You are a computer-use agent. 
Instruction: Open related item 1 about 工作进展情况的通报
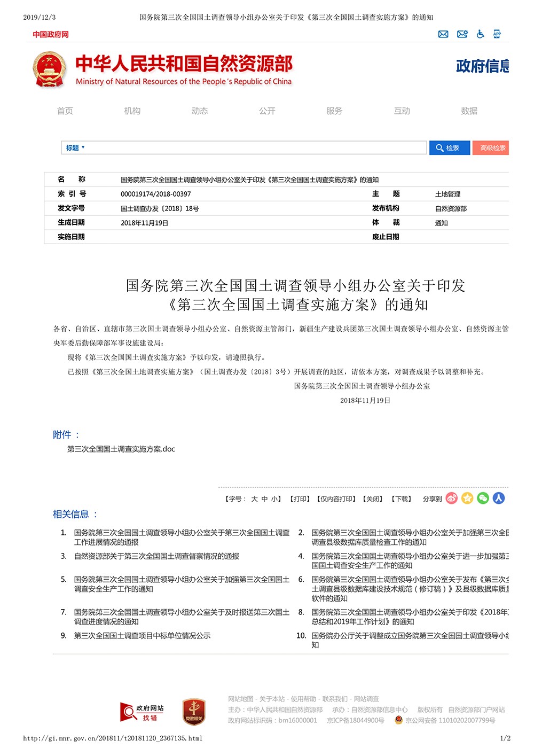[182, 537]
